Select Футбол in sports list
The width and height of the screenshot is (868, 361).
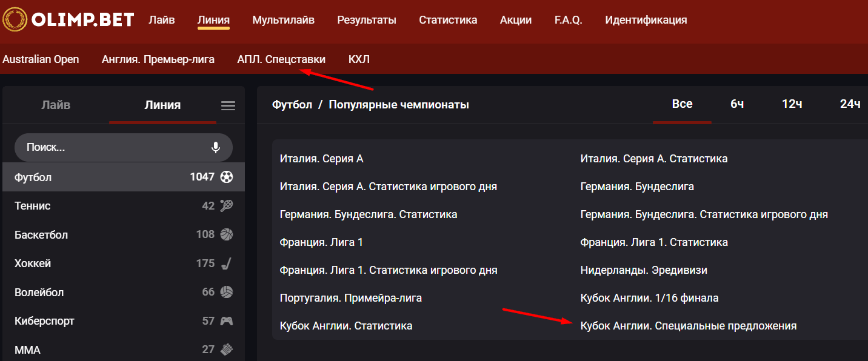124,177
